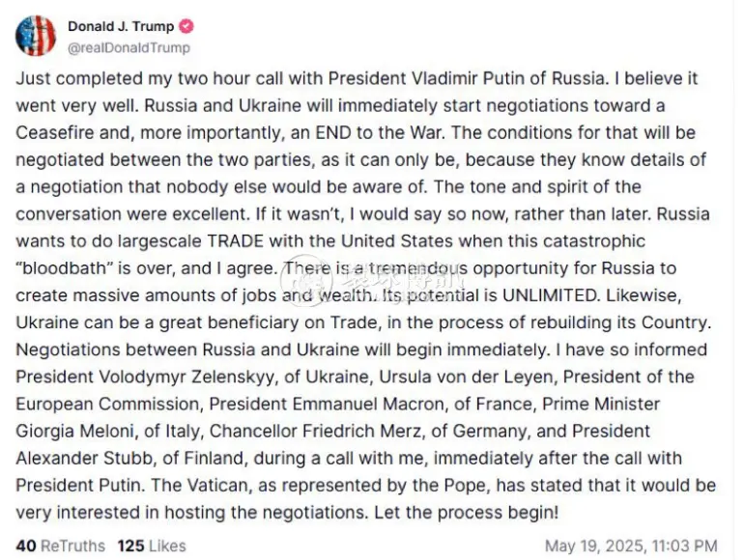View the 125 Likes count
This screenshot has width=744, height=560.
click(152, 546)
